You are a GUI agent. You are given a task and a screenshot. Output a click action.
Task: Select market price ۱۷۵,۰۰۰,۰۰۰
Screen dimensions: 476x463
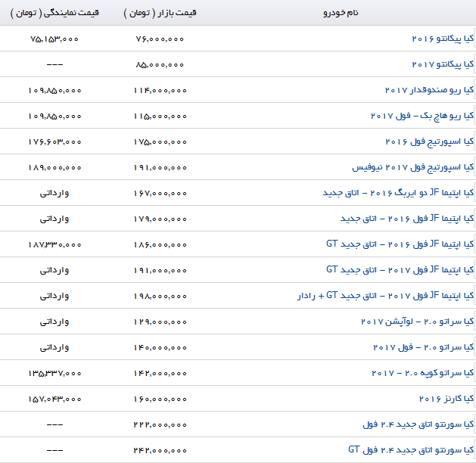(x=160, y=142)
